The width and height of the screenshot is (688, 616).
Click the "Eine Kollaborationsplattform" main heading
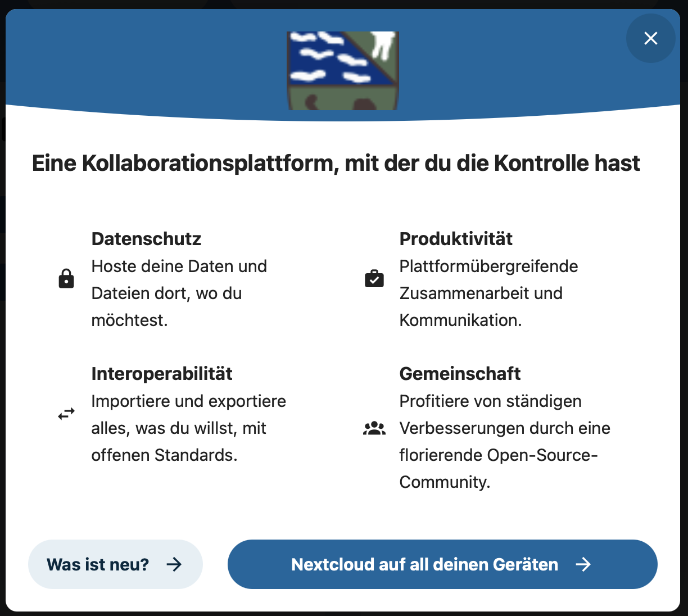click(x=336, y=164)
